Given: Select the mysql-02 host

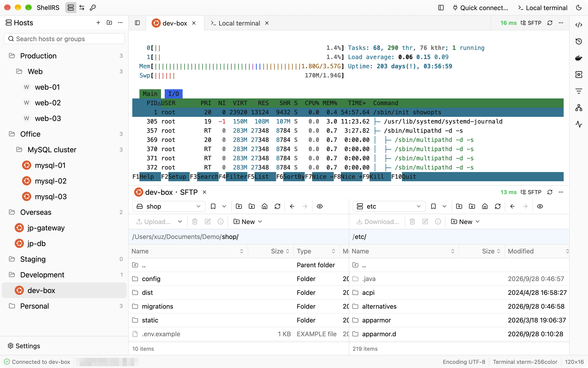Looking at the screenshot, I should 64,181.
